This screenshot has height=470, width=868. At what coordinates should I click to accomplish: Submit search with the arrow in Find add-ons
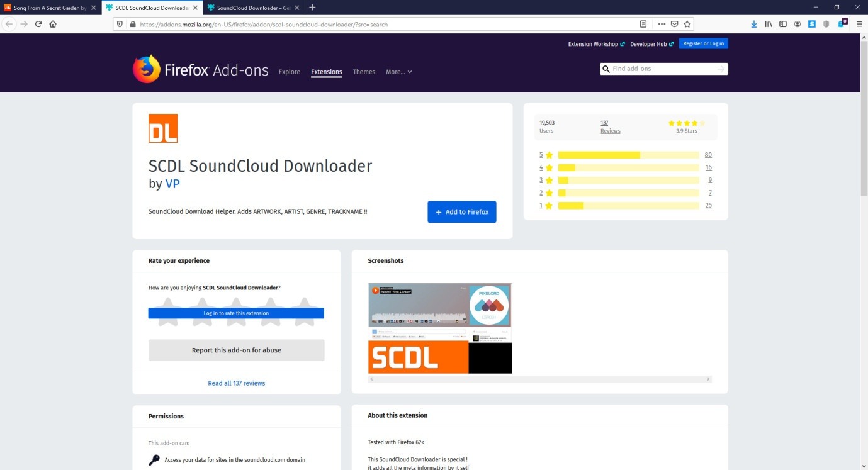pyautogui.click(x=721, y=69)
